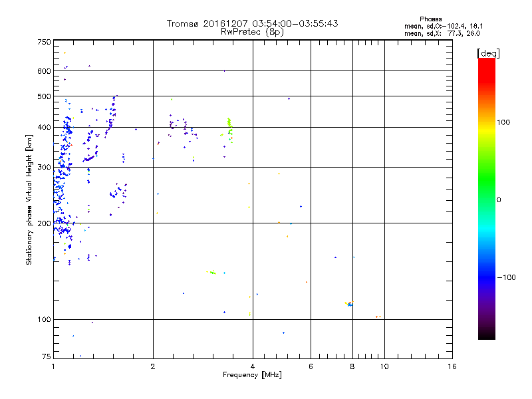Click the '6' frequency axis tick label
Viewport: 532px width, 399px height.
(311, 366)
